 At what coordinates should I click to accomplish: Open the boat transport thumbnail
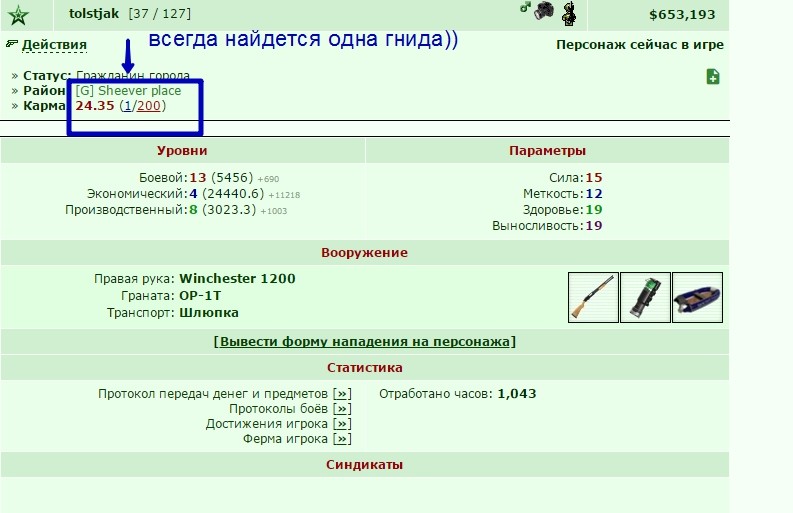(697, 297)
